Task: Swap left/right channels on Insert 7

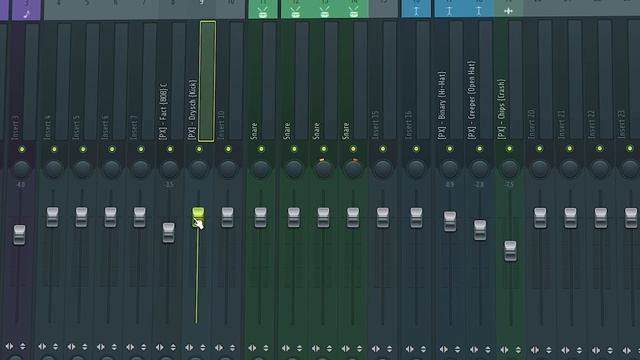Action: (130, 347)
